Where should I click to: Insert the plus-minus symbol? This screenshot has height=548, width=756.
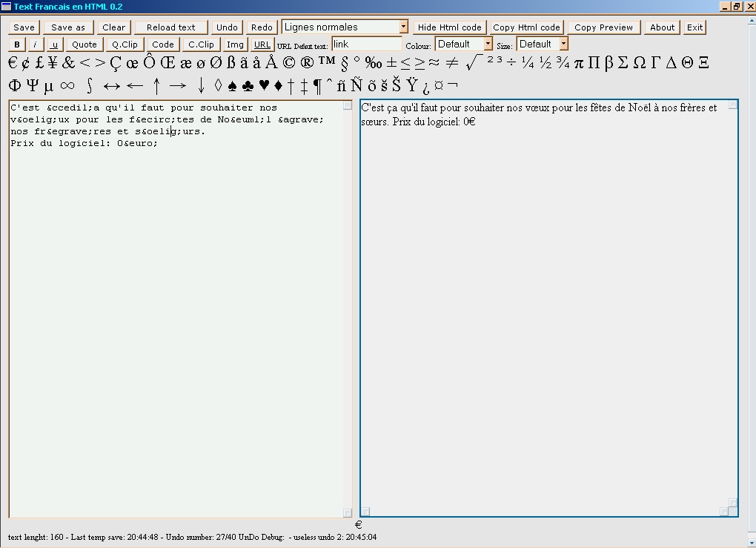(x=391, y=63)
